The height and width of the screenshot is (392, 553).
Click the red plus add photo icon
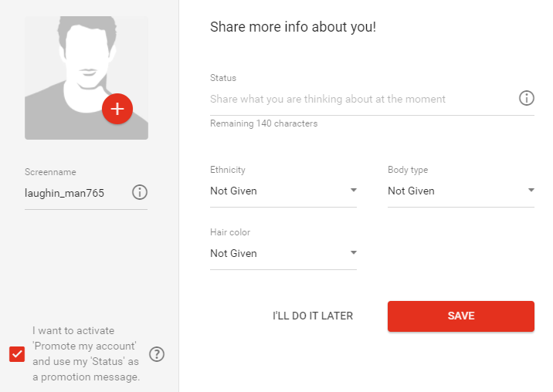pos(117,109)
